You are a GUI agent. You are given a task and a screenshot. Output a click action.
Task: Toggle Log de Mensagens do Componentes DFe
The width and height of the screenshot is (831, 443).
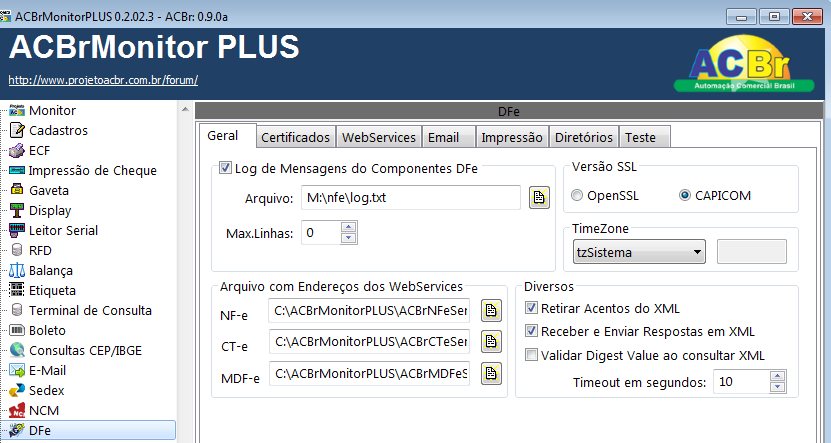point(225,168)
